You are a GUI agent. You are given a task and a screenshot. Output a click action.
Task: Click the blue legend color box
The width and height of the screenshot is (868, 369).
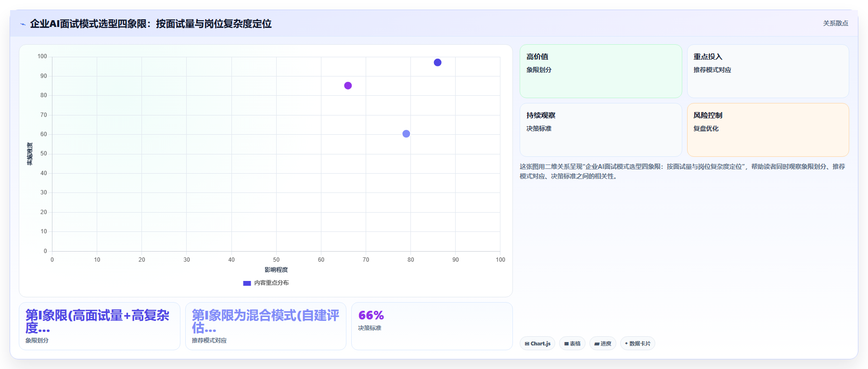click(247, 283)
